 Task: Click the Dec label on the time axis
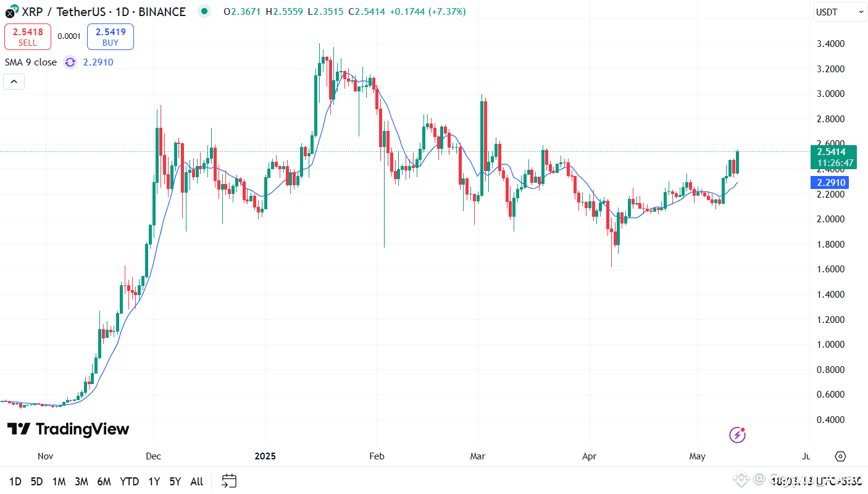click(x=153, y=456)
